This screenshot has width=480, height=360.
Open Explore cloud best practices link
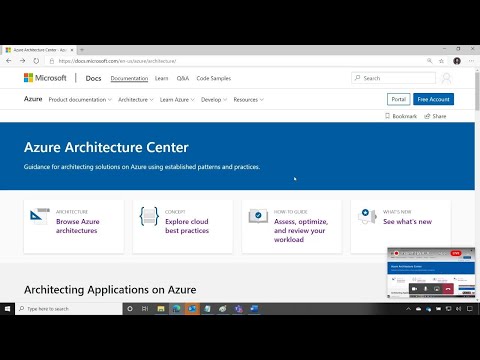point(187,226)
